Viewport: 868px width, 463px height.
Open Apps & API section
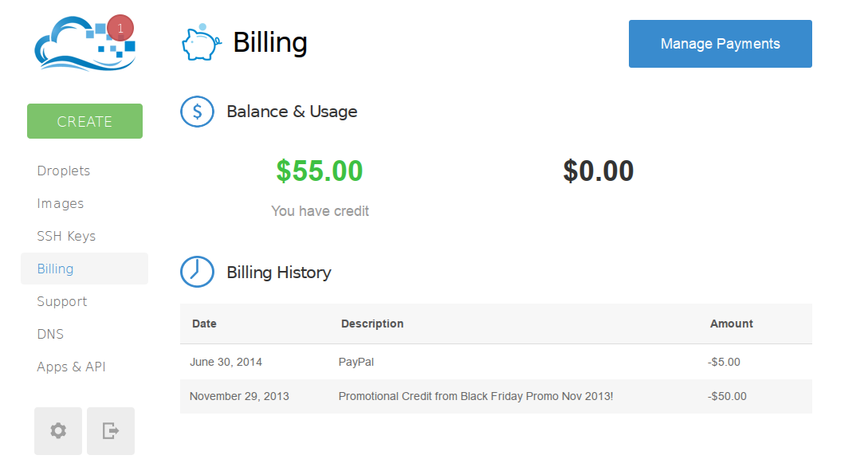tap(72, 367)
